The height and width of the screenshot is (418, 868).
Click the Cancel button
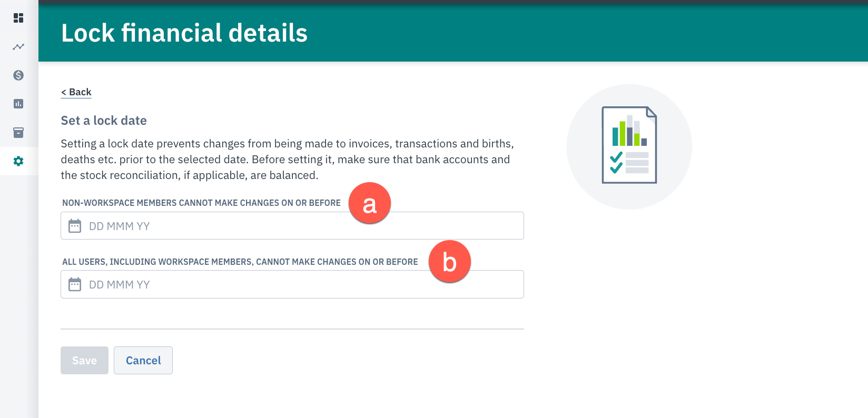(143, 361)
